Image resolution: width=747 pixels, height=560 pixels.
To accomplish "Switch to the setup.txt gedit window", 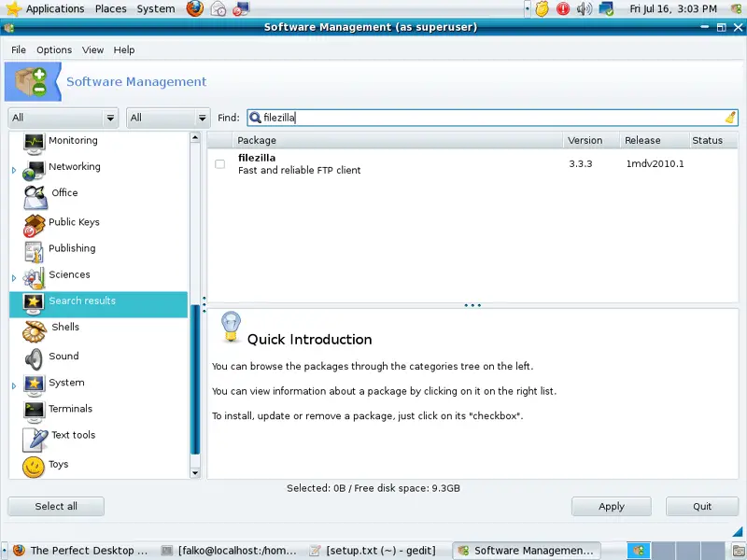I will click(374, 551).
